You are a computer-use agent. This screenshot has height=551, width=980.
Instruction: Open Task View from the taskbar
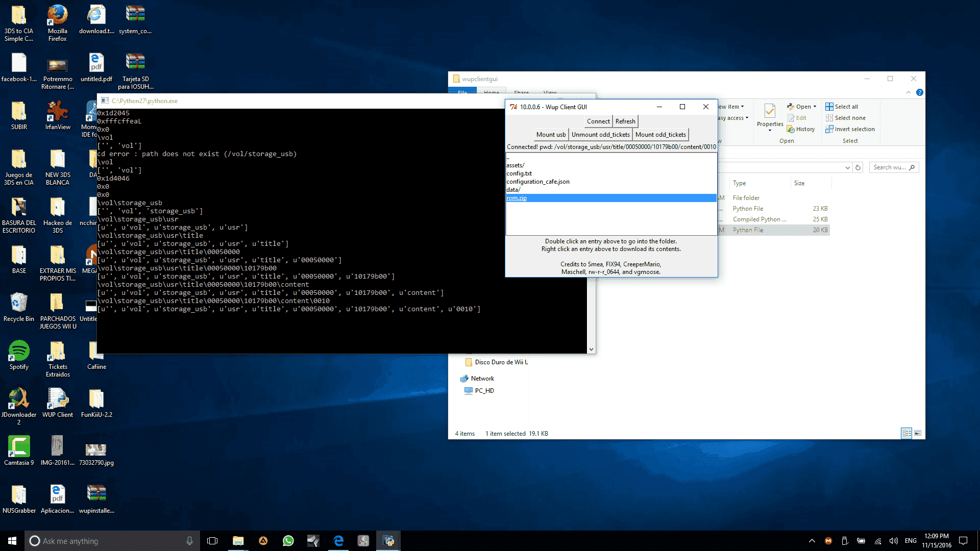pyautogui.click(x=212, y=541)
